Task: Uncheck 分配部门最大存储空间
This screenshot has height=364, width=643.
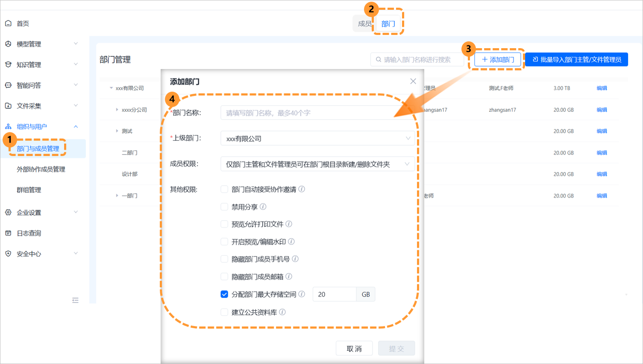Action: pos(224,294)
